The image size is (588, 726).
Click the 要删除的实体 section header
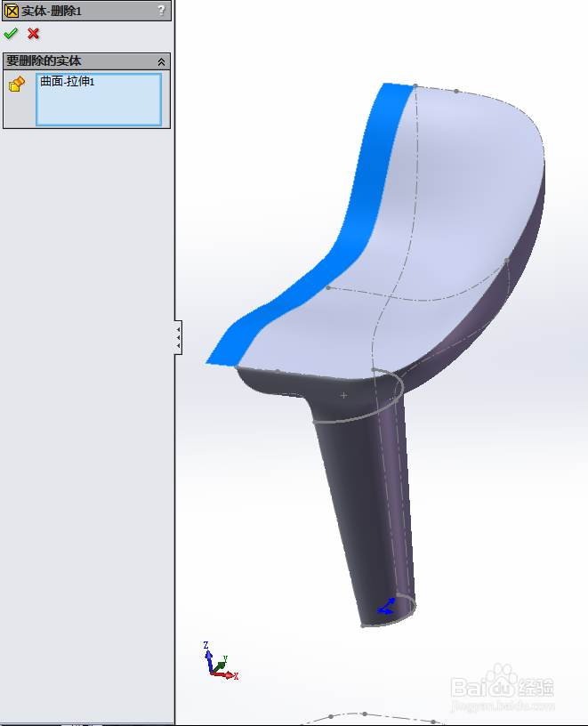click(x=86, y=61)
